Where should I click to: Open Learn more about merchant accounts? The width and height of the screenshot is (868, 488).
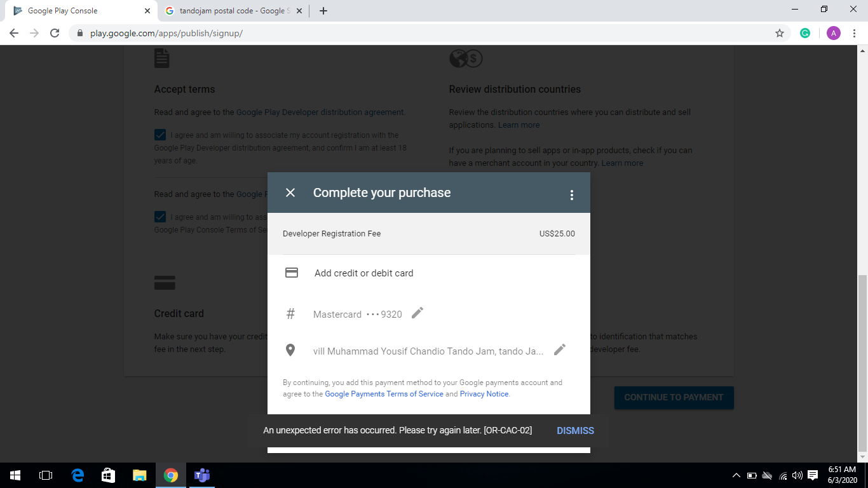coord(622,163)
